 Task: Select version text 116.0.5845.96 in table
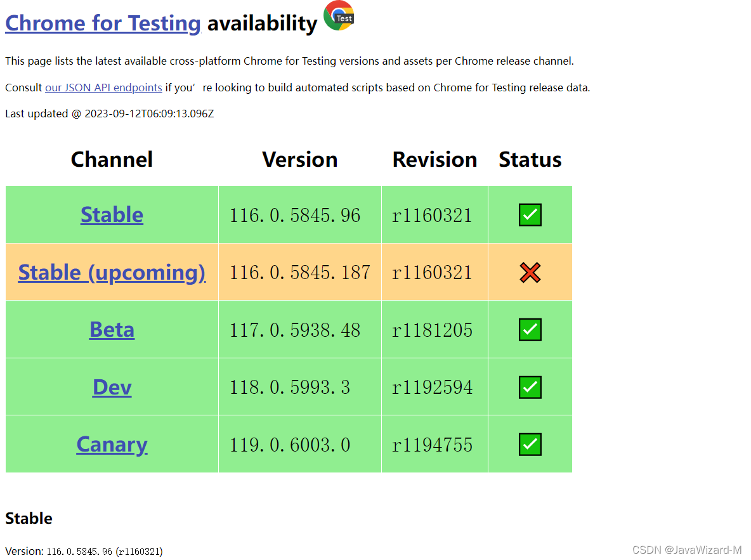click(x=295, y=216)
